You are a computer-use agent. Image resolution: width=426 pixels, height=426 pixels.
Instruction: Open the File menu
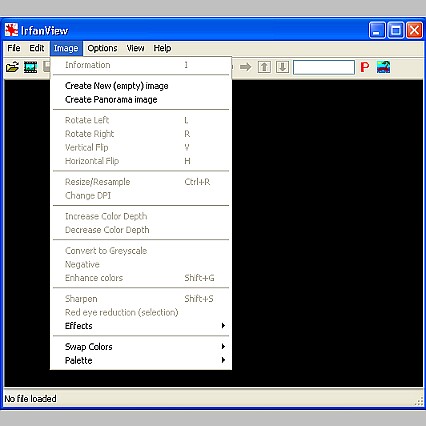coord(14,48)
